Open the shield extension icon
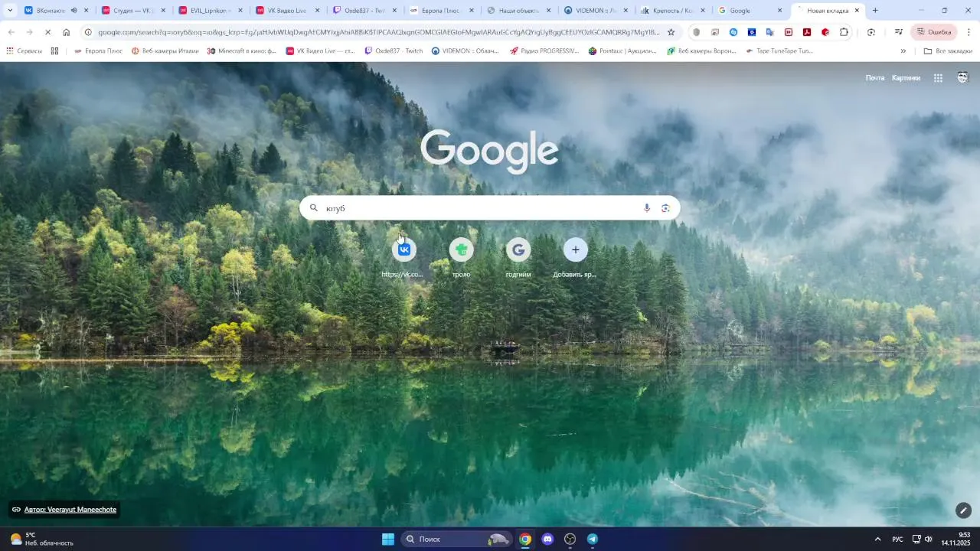This screenshot has width=980, height=551. point(696,32)
